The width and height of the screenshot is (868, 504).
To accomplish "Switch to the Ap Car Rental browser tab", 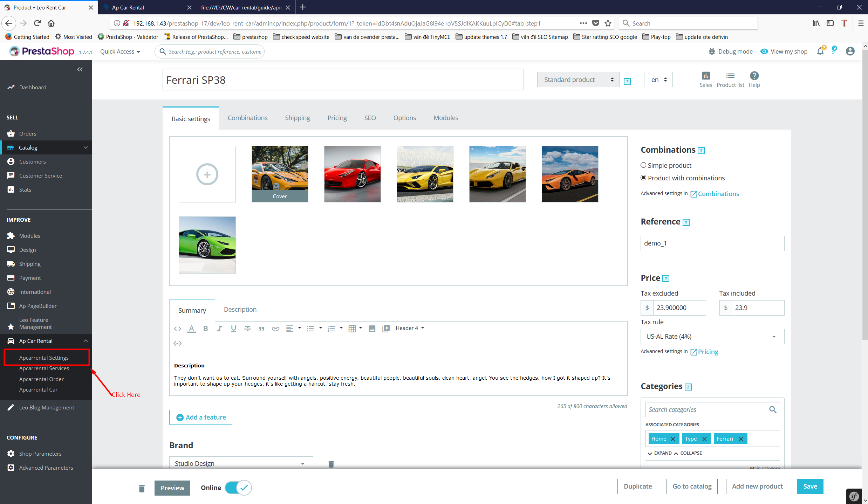I will [147, 7].
